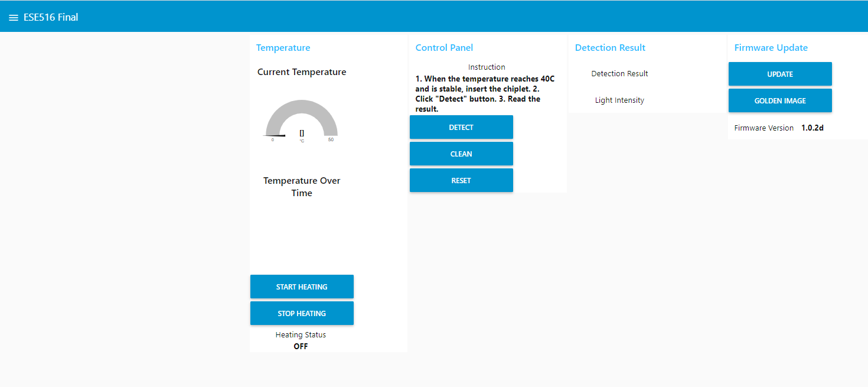Click the firmware UPDATE button
This screenshot has height=387, width=868.
[x=780, y=74]
